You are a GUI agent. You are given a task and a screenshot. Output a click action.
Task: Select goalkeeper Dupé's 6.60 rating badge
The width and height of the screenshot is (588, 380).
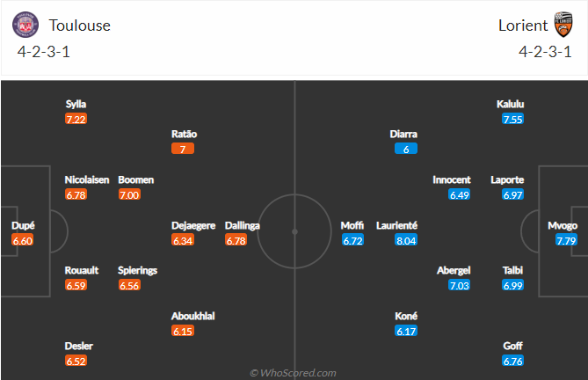23,240
